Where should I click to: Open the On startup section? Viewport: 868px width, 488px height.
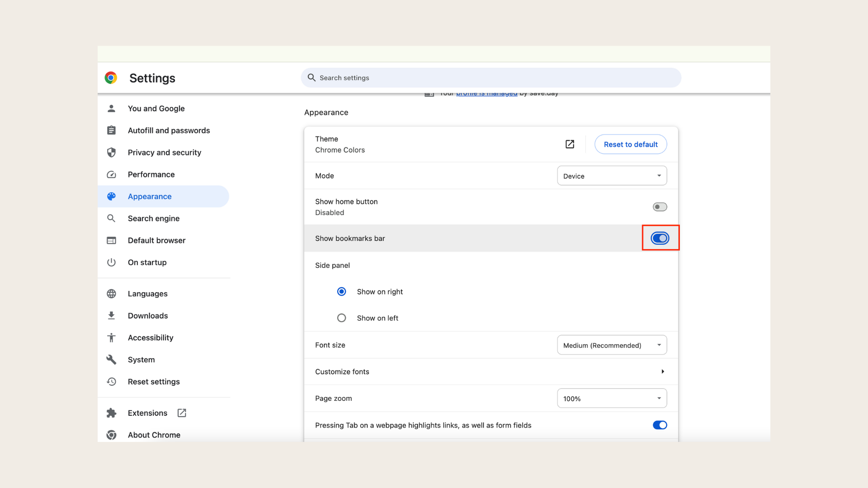(147, 262)
